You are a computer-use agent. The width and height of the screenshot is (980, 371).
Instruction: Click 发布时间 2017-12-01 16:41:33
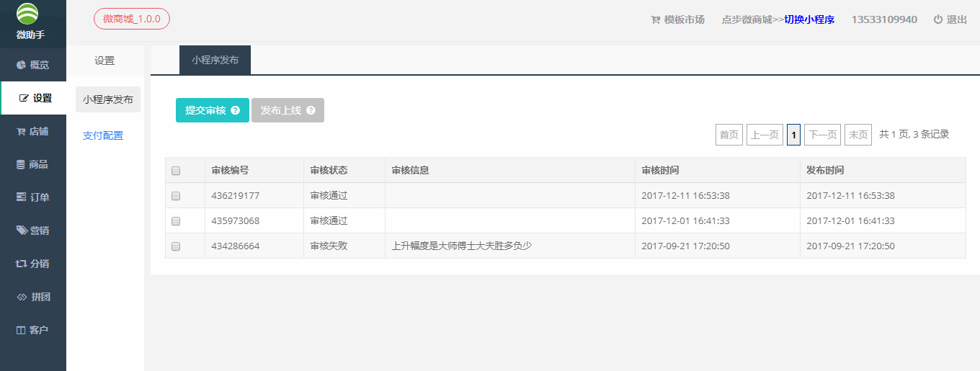(x=850, y=221)
